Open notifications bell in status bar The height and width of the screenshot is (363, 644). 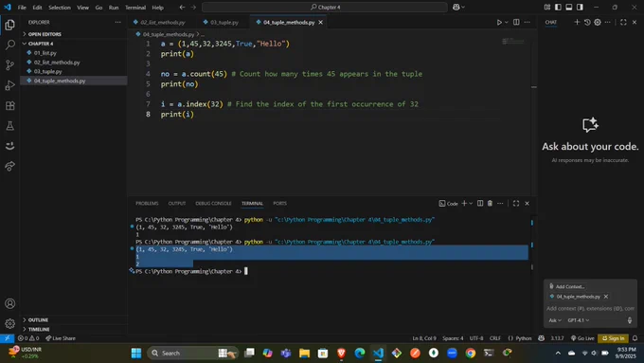point(635,338)
